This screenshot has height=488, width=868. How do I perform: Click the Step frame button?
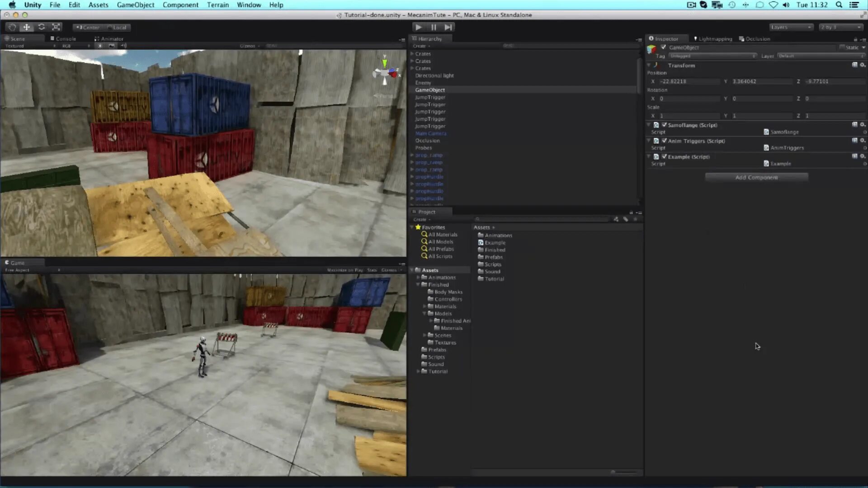coord(448,27)
